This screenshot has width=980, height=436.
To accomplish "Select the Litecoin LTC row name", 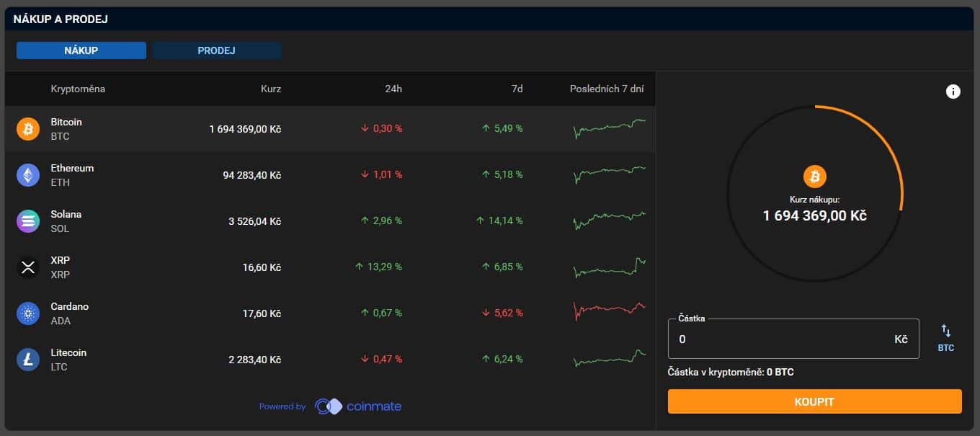I will 68,360.
